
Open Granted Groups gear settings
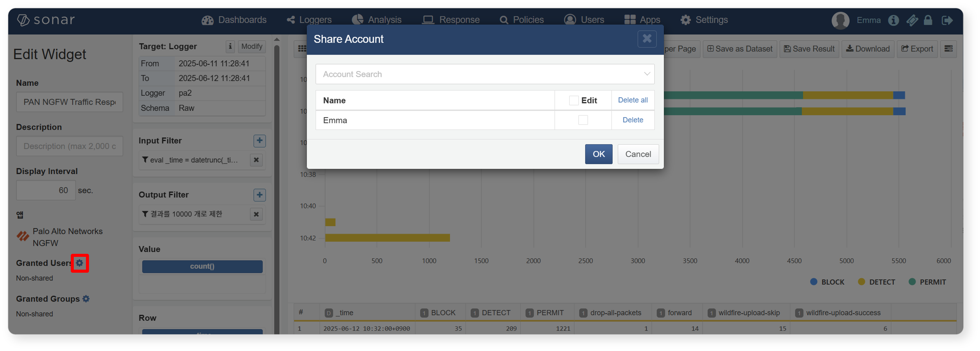point(86,299)
